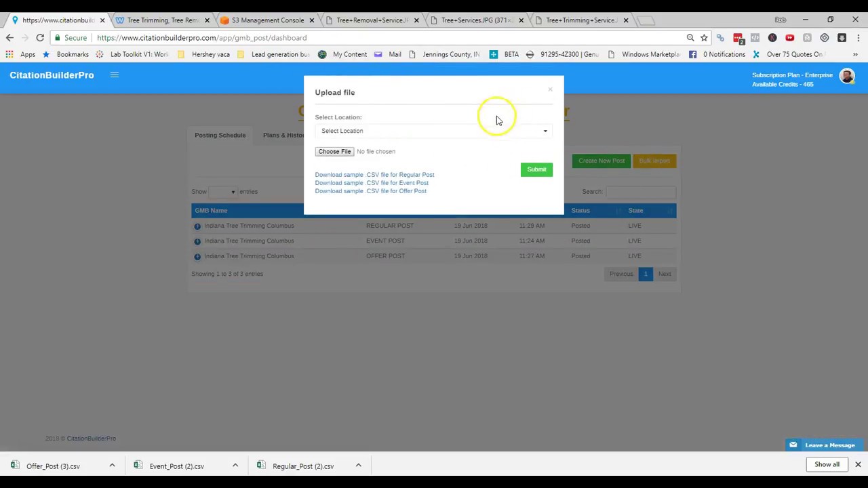Open the profile avatar menu
Viewport: 868px width, 488px height.
(847, 76)
